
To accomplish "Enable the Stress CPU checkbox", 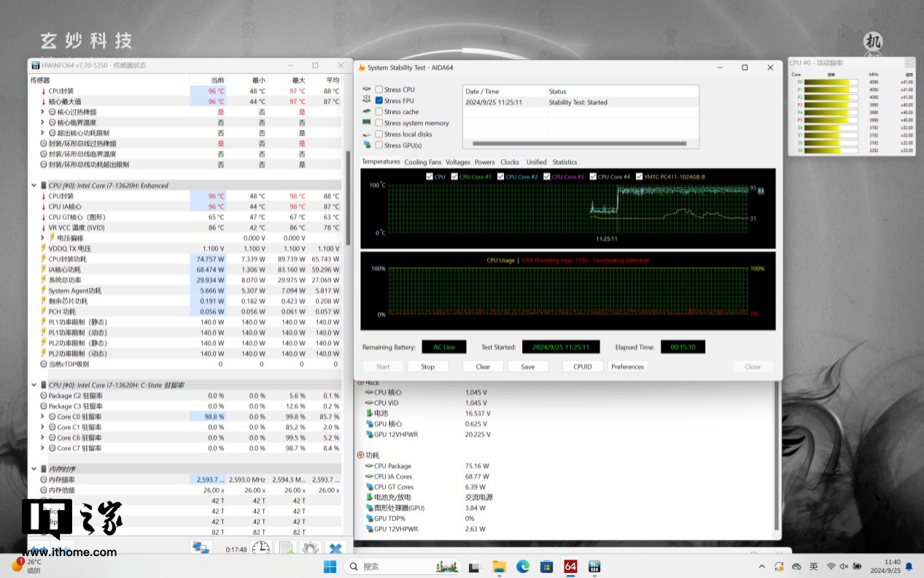I will (378, 90).
